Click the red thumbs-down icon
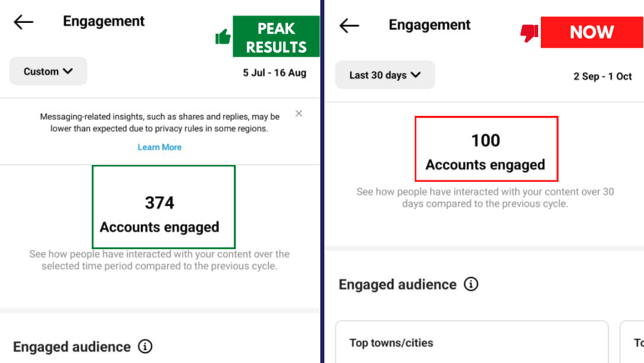The height and width of the screenshot is (363, 644). coord(529,32)
